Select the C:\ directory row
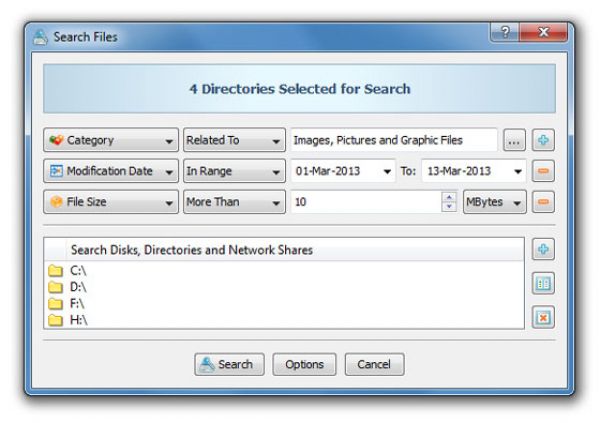Screen dimensions: 600x423 (x=284, y=271)
